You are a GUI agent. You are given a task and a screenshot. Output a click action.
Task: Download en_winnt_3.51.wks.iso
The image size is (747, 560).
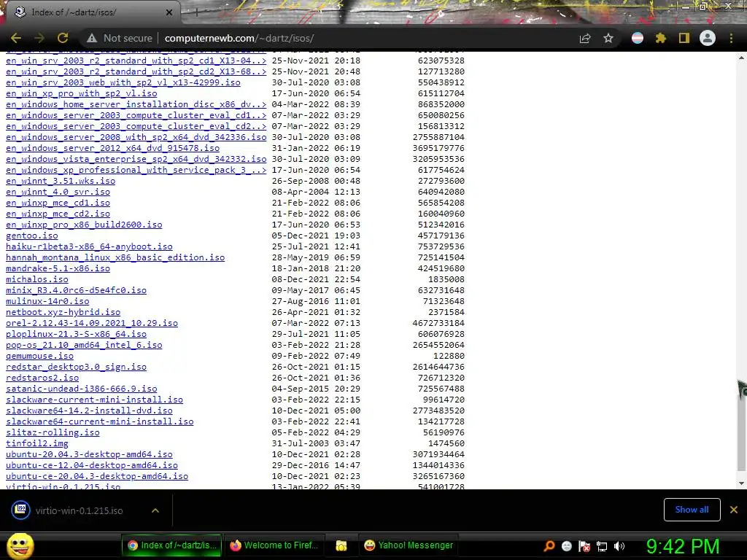61,181
